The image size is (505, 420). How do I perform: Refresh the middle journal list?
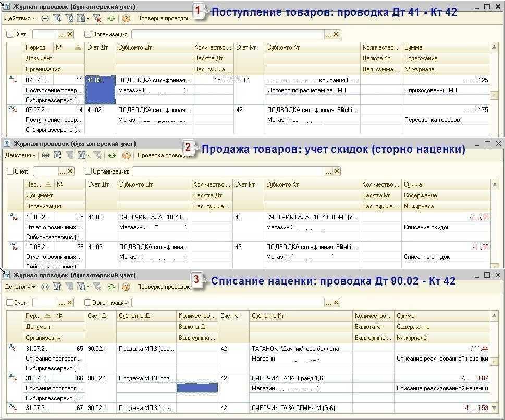pos(112,155)
